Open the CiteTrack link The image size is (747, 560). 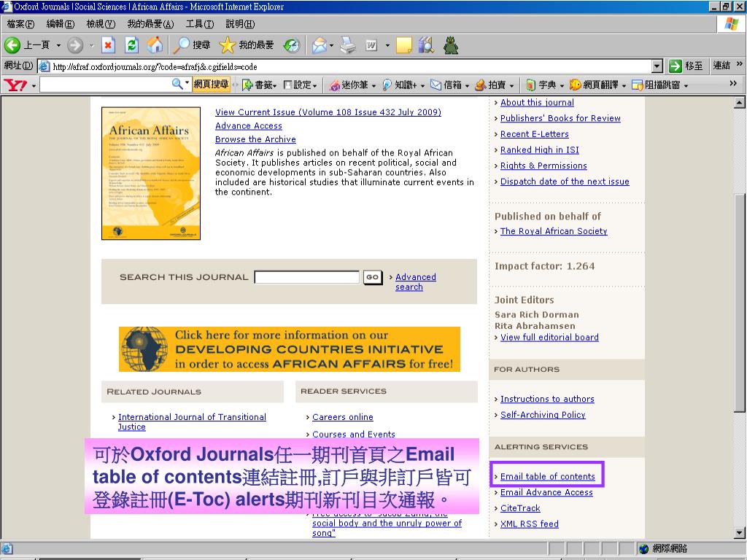point(520,508)
